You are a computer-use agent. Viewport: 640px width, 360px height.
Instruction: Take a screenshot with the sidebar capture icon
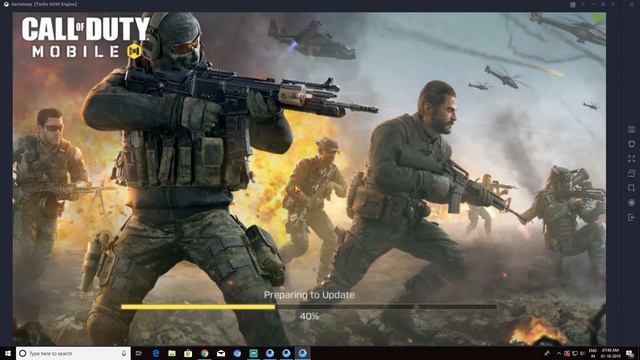(631, 188)
